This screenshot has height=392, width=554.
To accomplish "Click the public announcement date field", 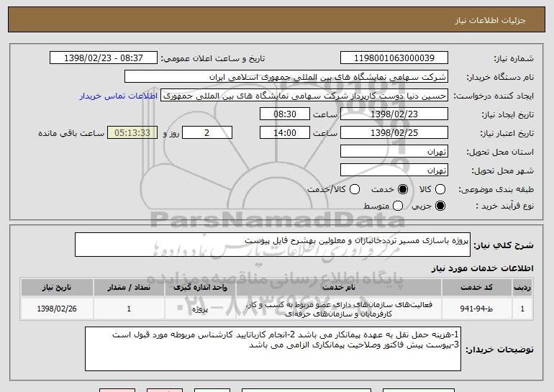I will [104, 58].
